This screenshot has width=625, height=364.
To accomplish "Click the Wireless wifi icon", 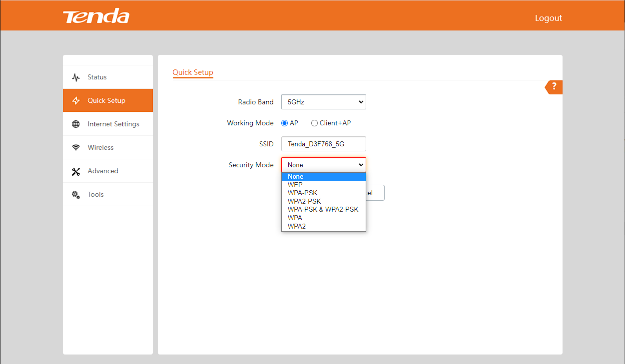I will click(x=76, y=148).
